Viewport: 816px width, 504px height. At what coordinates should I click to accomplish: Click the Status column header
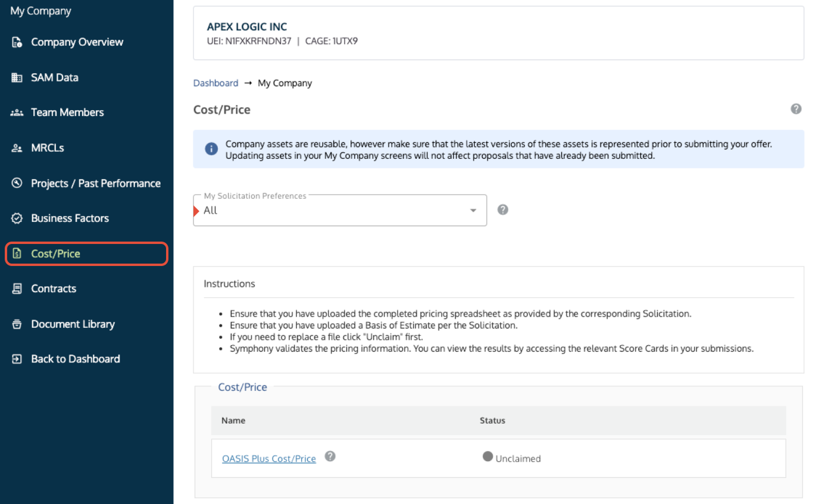492,421
